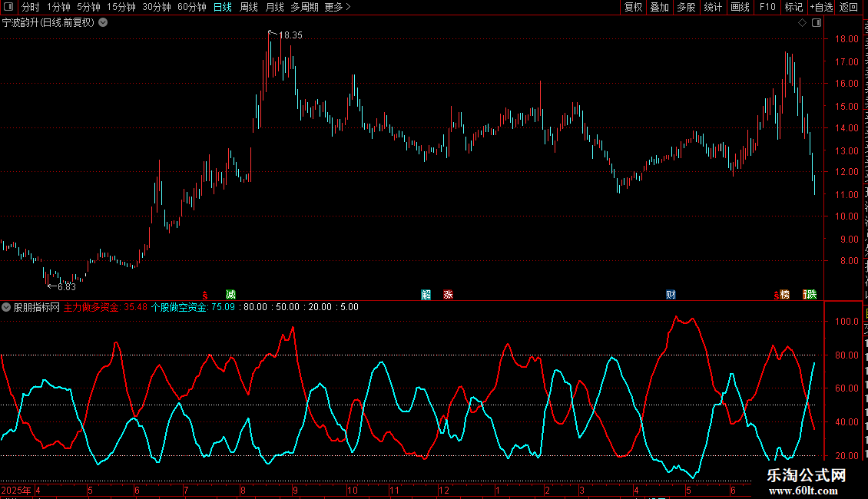Toggle the right side panel icon
The image size is (868, 499).
[817, 23]
